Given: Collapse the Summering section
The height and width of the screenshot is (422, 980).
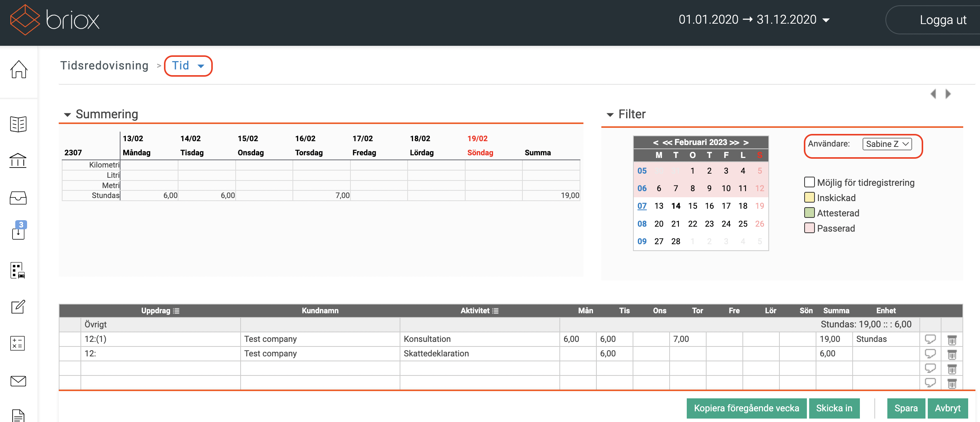Looking at the screenshot, I should point(67,114).
